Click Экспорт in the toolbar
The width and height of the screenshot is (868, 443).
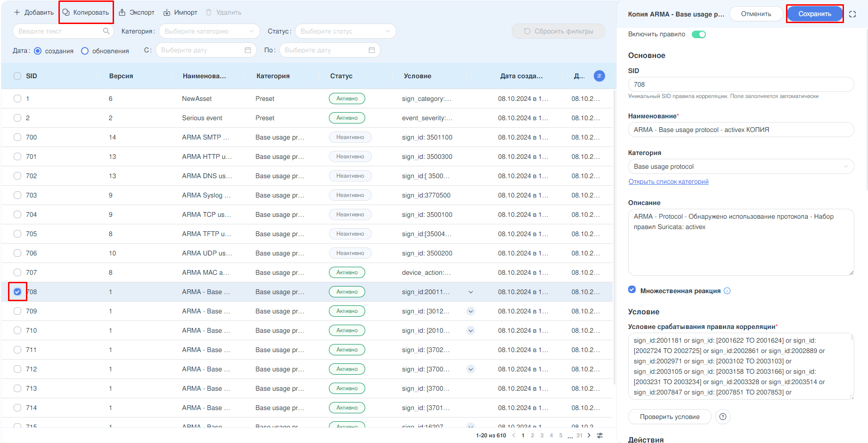tap(136, 12)
